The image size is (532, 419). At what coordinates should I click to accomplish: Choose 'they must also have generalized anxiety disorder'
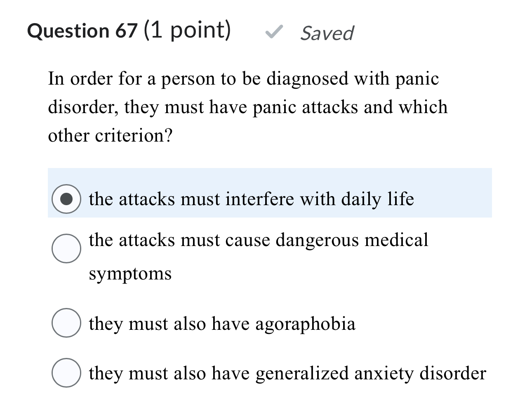pos(66,373)
